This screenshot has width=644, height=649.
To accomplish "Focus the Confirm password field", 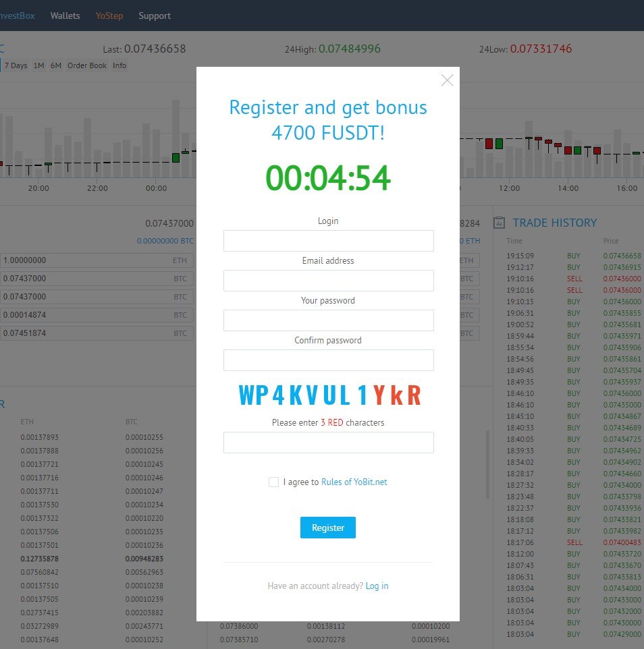I will [329, 360].
